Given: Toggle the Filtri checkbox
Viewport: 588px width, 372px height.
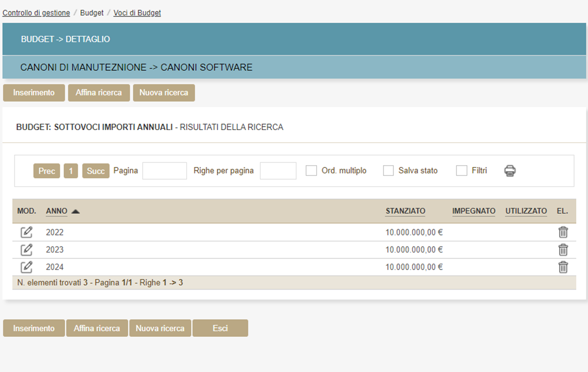Looking at the screenshot, I should (x=461, y=170).
